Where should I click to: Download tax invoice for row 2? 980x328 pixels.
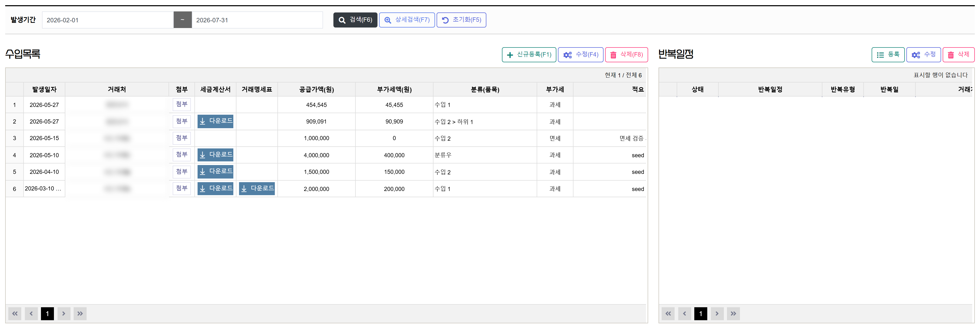[215, 121]
